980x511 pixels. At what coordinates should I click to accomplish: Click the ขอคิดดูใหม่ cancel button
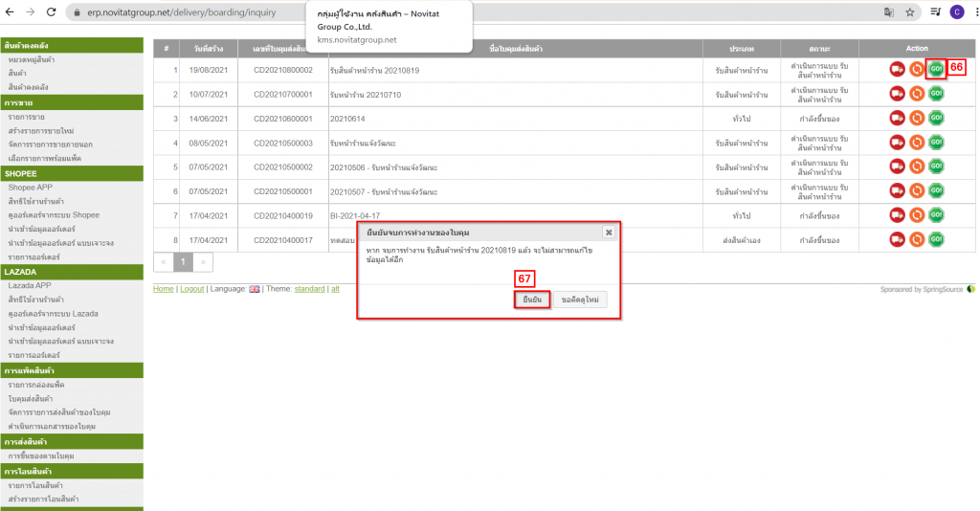580,300
